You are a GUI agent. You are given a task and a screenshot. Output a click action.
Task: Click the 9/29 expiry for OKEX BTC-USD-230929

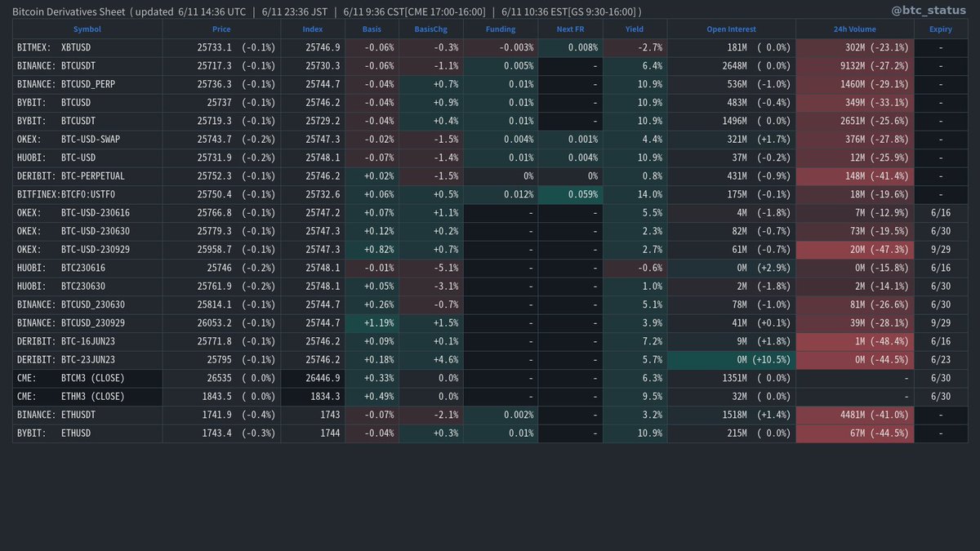(941, 249)
